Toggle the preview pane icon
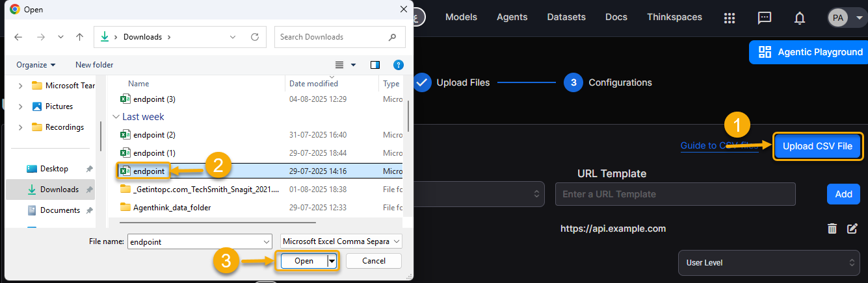Viewport: 868px width, 283px height. pos(375,65)
